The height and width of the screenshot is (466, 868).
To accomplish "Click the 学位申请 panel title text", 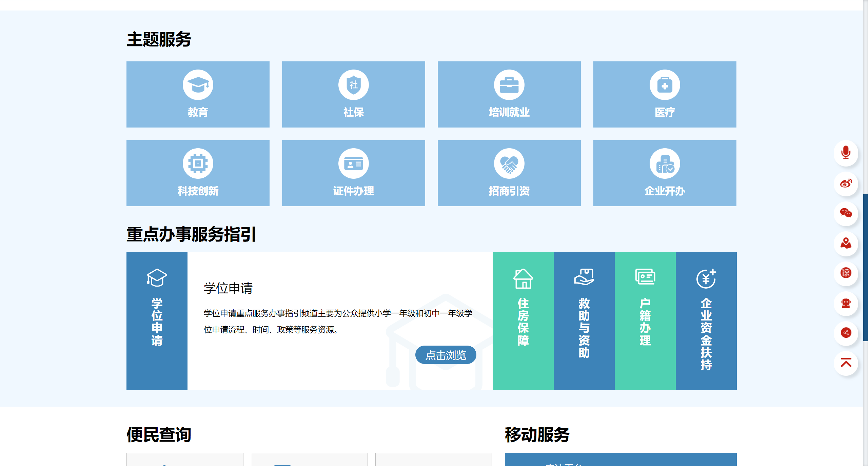I will (x=228, y=288).
